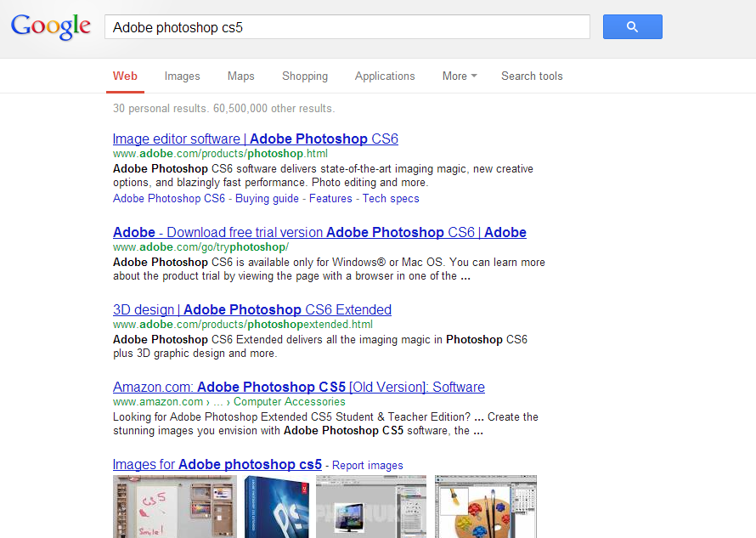Select the Web tab
756x538 pixels.
(125, 76)
